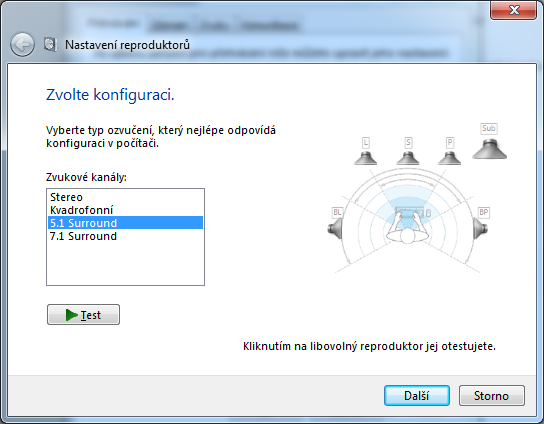Click the listener figure in the diagram

pos(408,228)
